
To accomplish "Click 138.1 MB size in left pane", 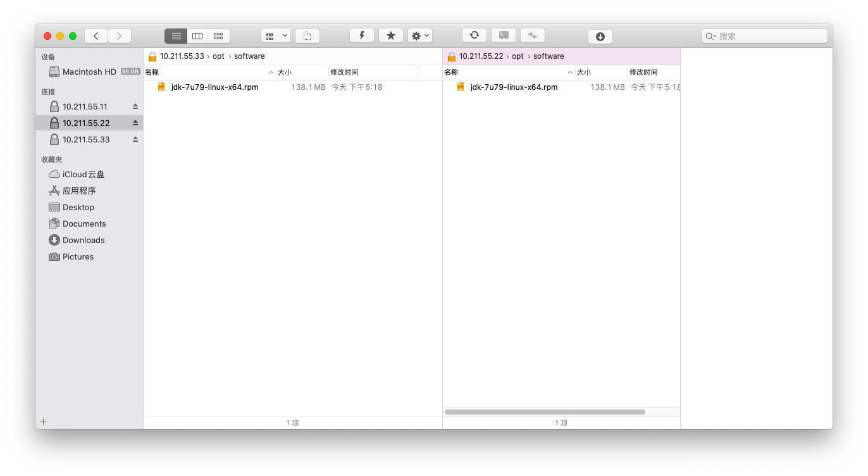I will pyautogui.click(x=308, y=87).
